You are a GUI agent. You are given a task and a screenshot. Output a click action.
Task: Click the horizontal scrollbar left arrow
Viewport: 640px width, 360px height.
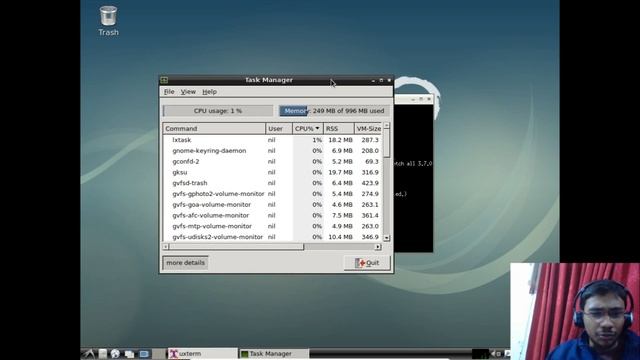[x=166, y=247]
